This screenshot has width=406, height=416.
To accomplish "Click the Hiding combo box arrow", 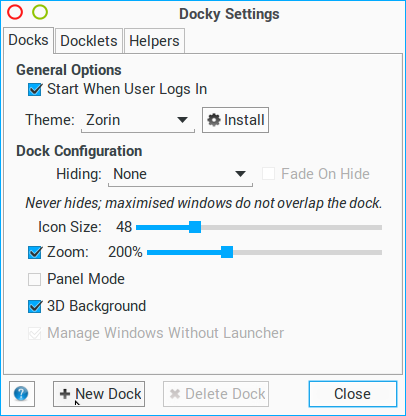I will pos(240,174).
